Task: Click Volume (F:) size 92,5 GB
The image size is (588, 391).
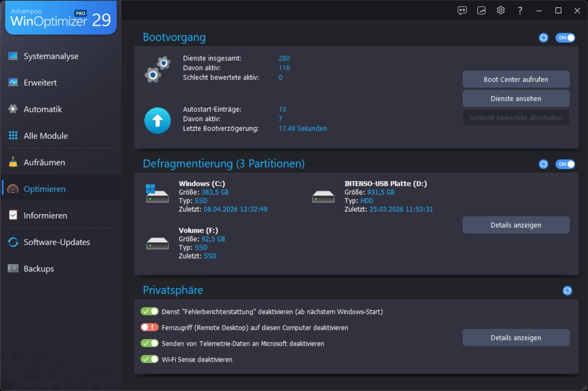Action: (213, 239)
